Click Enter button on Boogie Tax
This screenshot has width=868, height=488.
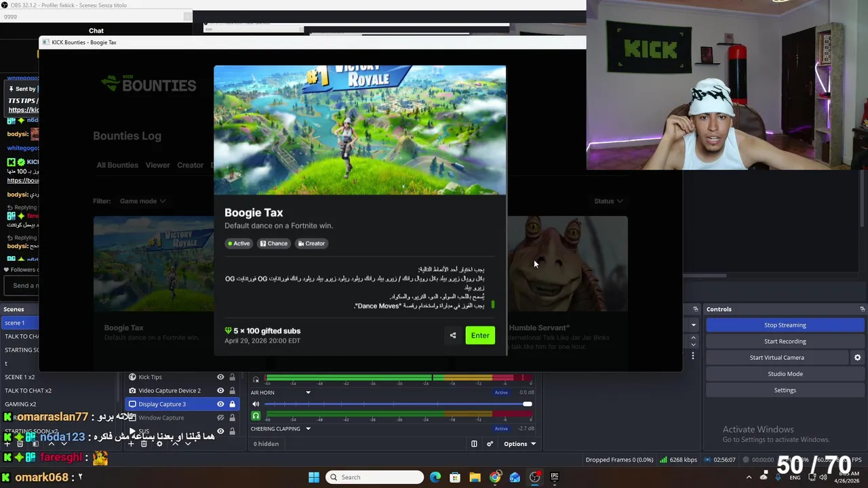(x=480, y=335)
